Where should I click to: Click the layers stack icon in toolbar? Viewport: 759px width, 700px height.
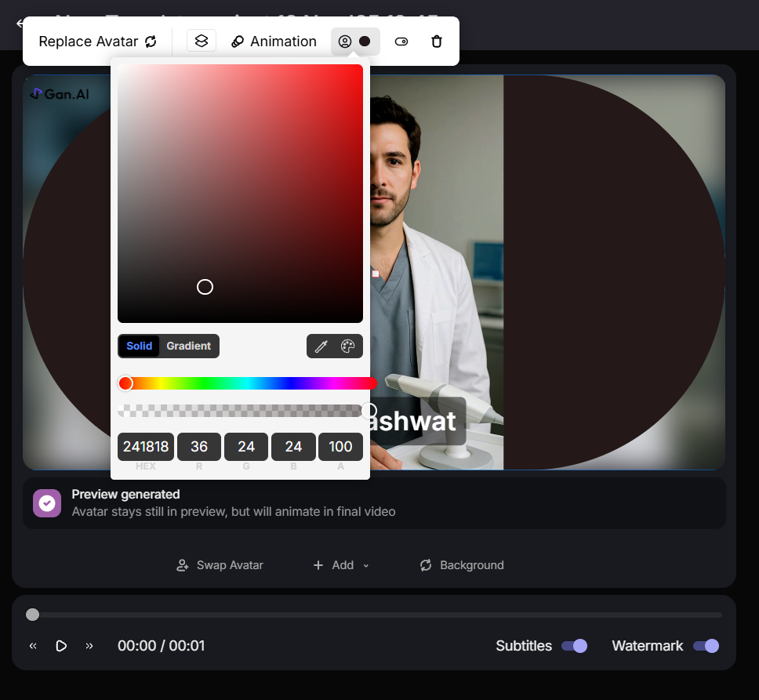[x=202, y=41]
